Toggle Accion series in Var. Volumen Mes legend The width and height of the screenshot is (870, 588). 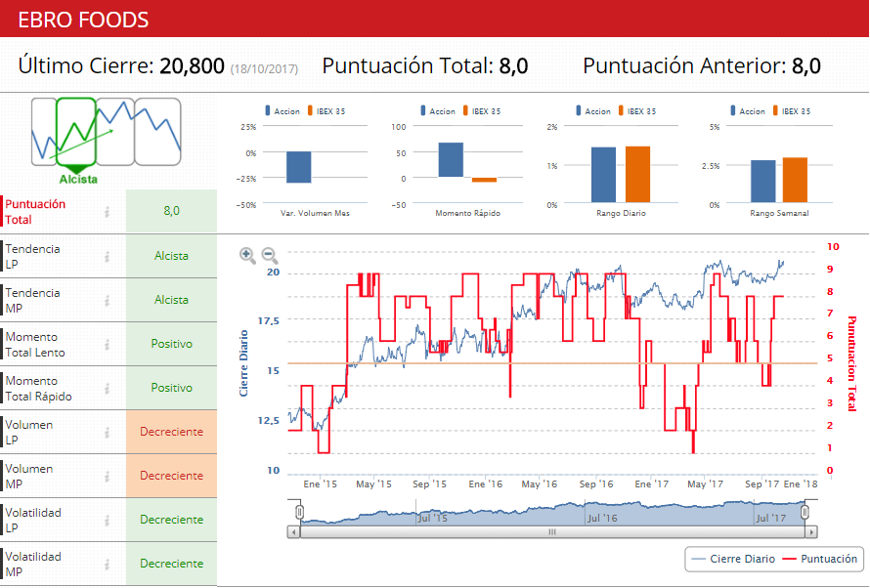coord(283,110)
